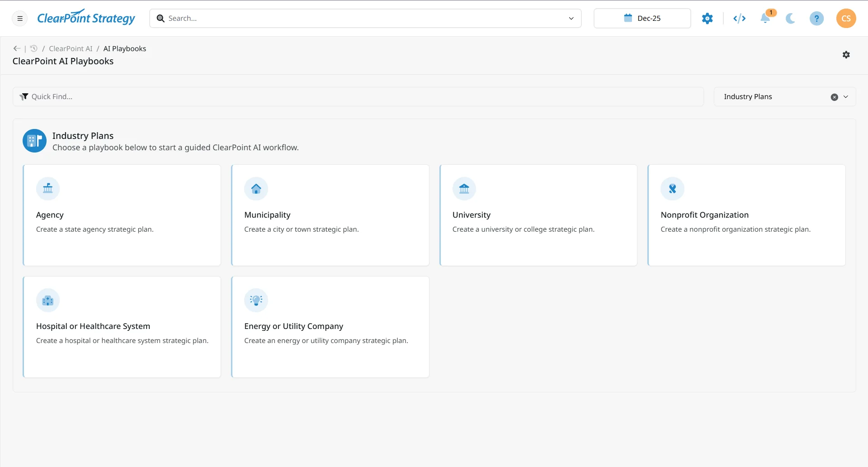Image resolution: width=868 pixels, height=467 pixels.
Task: Click 'Create a city or town strategic plan.'
Action: [x=302, y=229]
